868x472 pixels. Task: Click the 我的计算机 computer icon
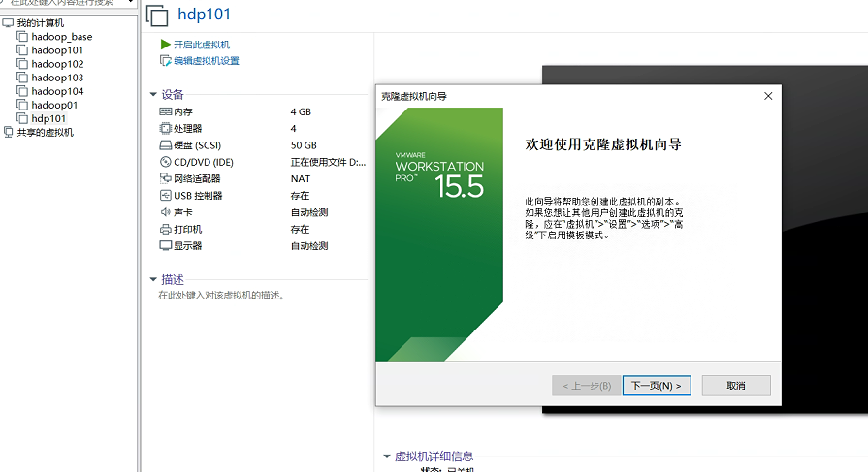pyautogui.click(x=8, y=22)
